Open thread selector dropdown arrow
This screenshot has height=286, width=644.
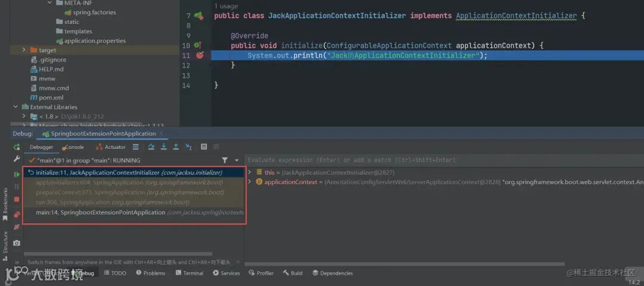[237, 160]
